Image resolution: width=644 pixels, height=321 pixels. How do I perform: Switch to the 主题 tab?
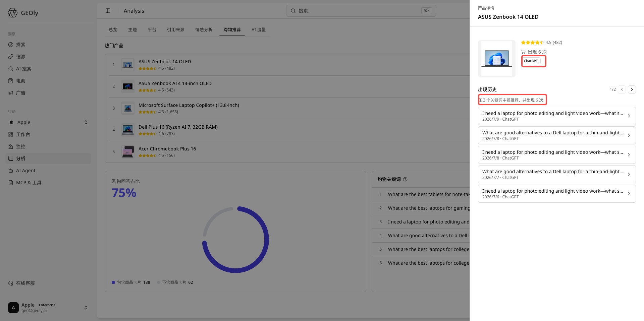point(132,30)
